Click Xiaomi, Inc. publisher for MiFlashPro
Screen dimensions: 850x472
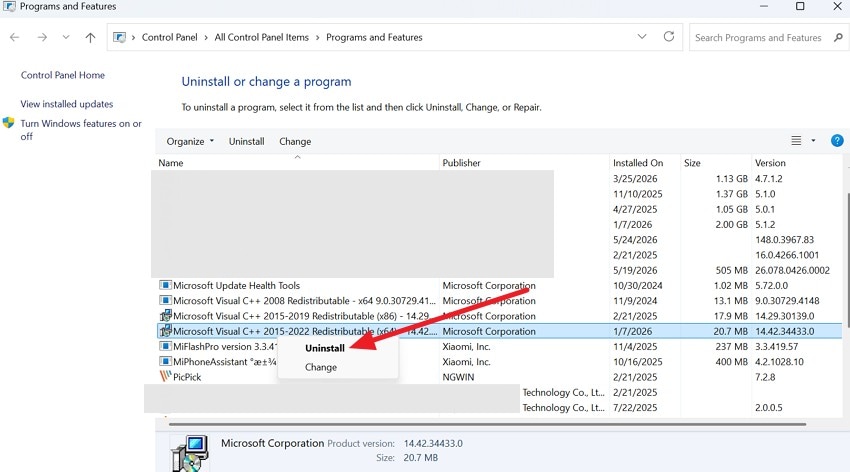(x=466, y=347)
